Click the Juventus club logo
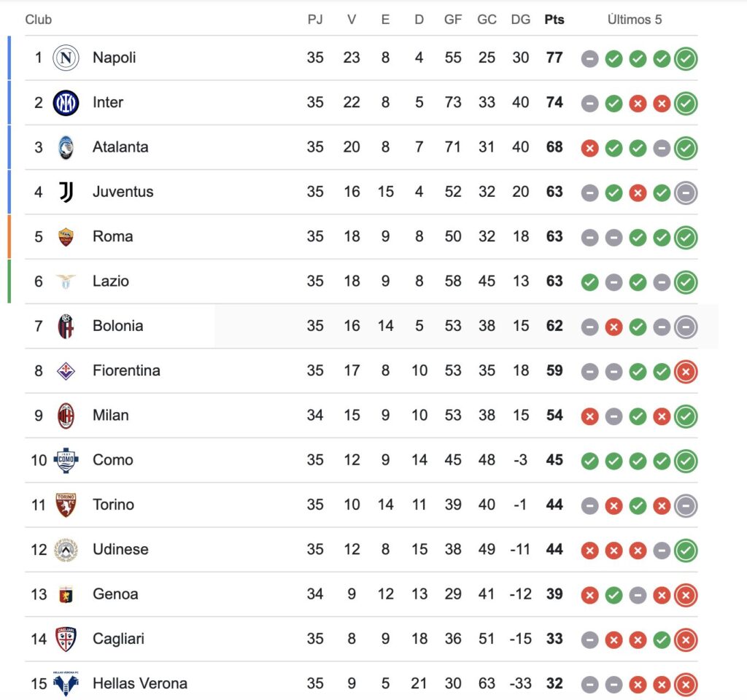This screenshot has height=700, width=747. pos(66,192)
